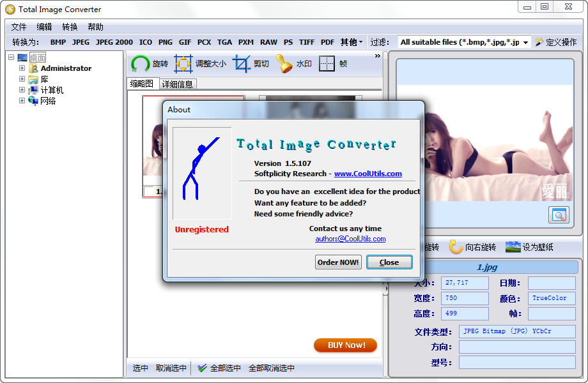Click the select all (全部选中) checkmark icon

pos(202,368)
